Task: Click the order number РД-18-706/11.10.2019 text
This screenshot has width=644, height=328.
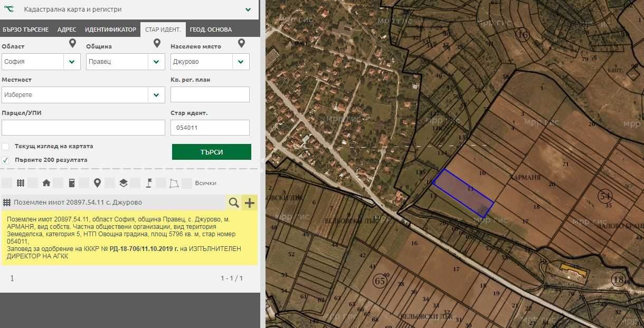Action: (x=143, y=248)
